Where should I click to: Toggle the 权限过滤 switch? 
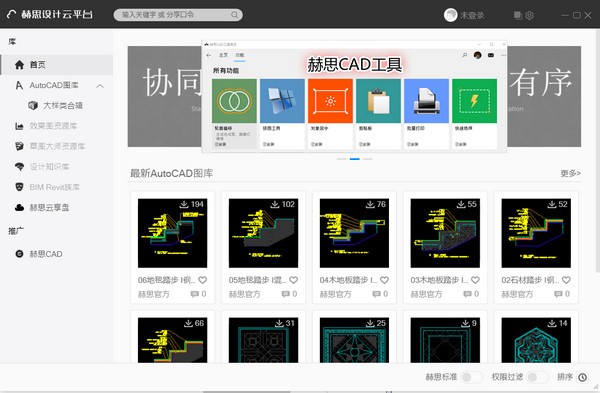coord(537,377)
